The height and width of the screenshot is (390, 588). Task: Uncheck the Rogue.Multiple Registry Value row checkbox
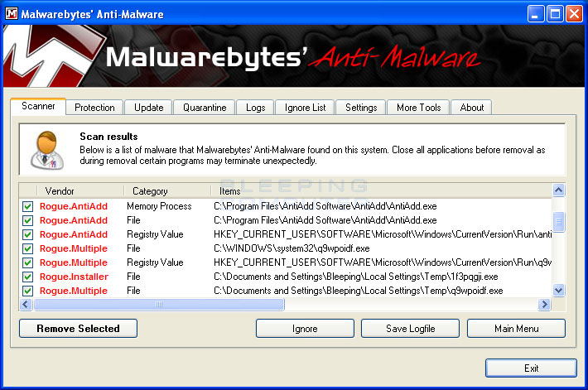coord(27,262)
